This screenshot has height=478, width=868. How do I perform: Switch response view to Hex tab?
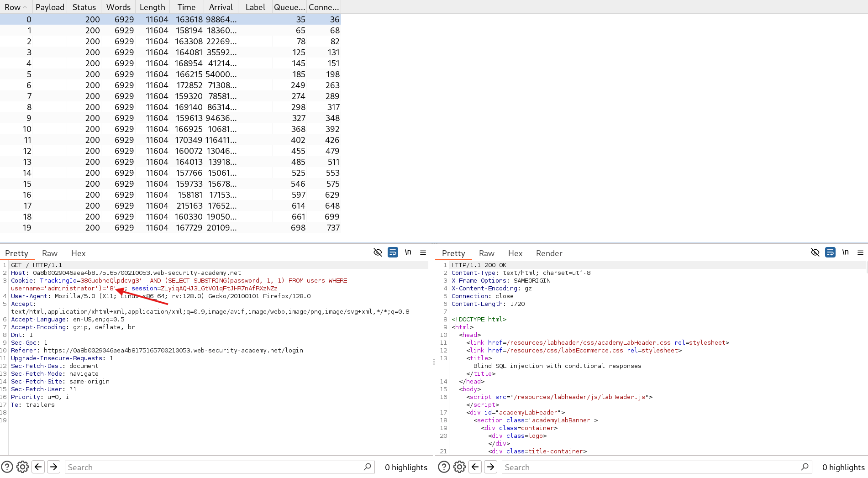[516, 253]
